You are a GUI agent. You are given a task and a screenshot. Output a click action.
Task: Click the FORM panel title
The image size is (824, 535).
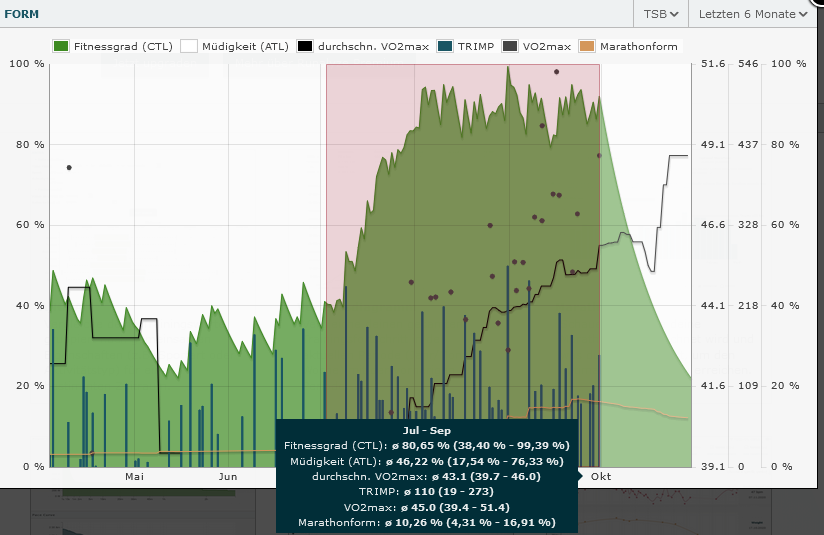(x=20, y=14)
